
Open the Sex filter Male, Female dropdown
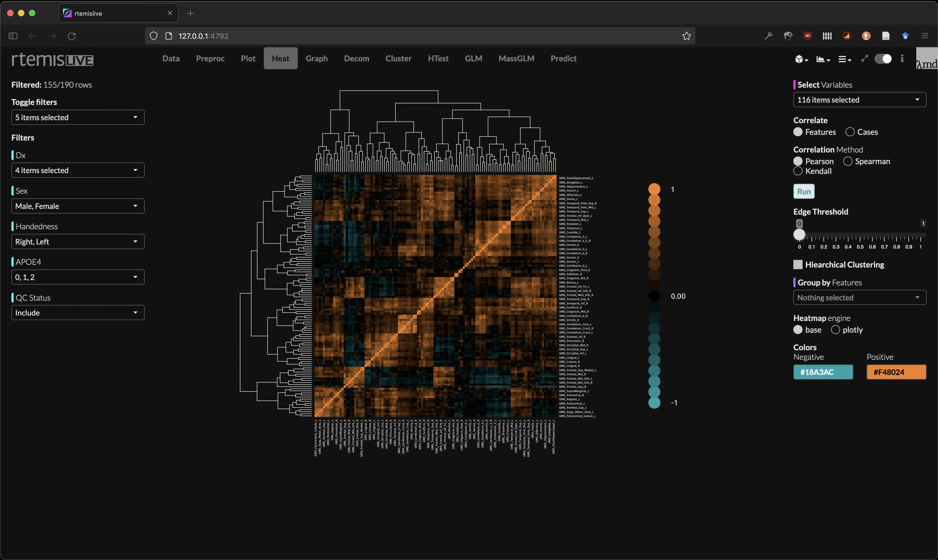pyautogui.click(x=78, y=206)
